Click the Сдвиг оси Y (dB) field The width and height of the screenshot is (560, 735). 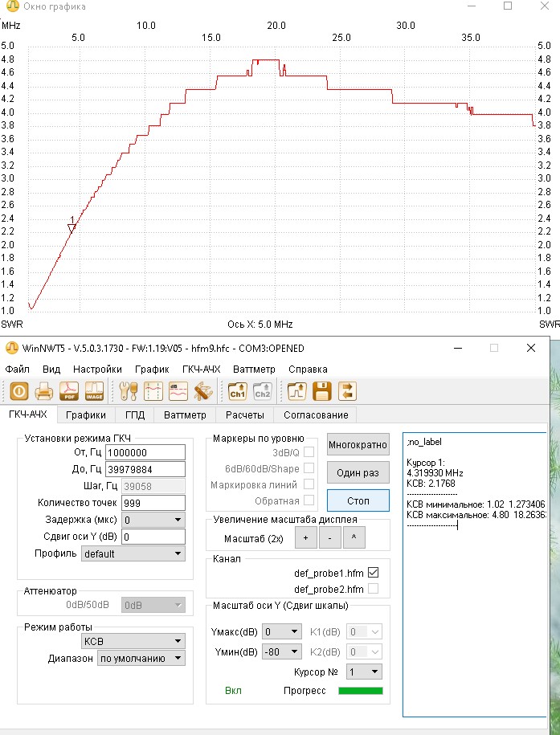tap(153, 537)
